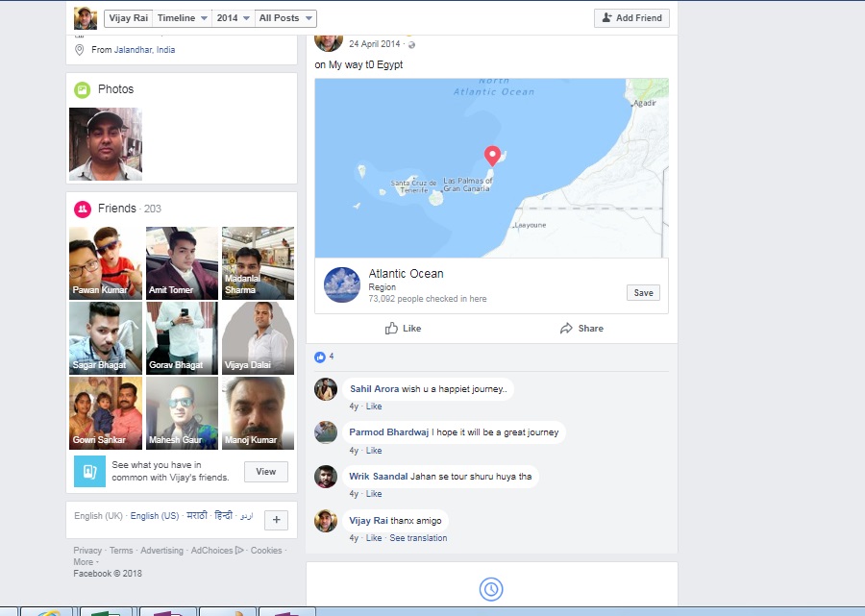Image resolution: width=865 pixels, height=616 pixels.
Task: Switch language to Marathi (मराठी)
Action: pyautogui.click(x=197, y=515)
